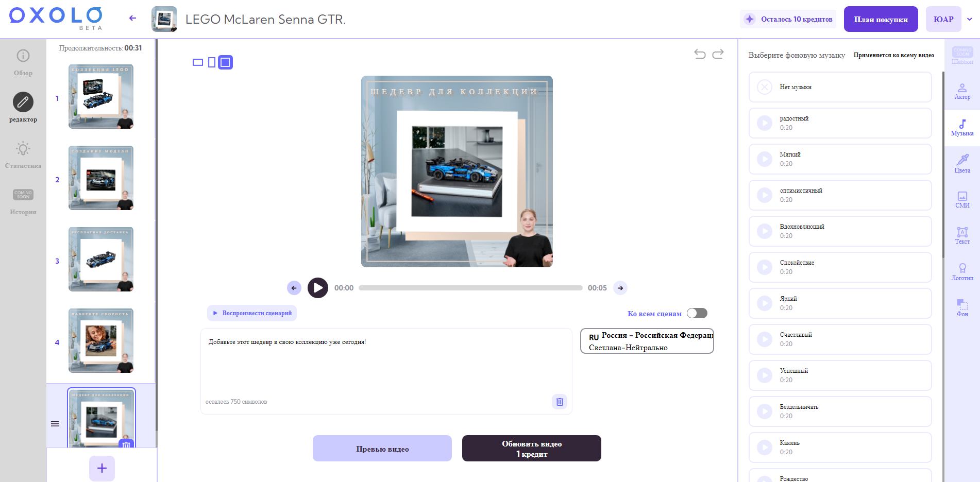Select scene 2 thumbnail
This screenshot has width=980, height=482.
coord(101,178)
